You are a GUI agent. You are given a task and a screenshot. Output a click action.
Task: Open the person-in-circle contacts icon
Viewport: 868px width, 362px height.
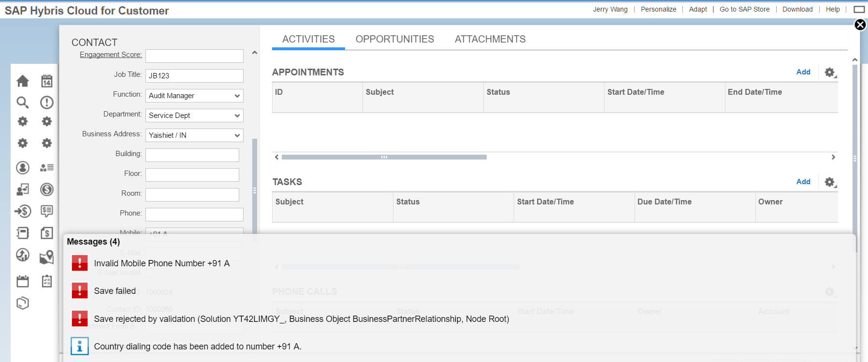pyautogui.click(x=23, y=168)
